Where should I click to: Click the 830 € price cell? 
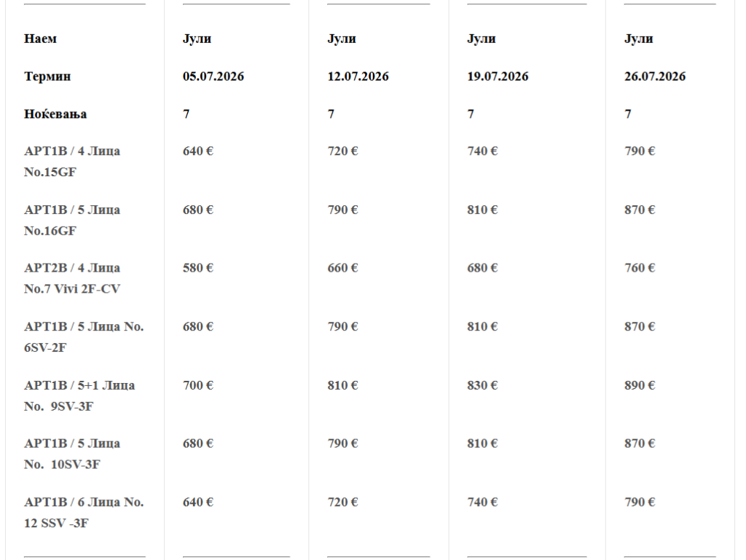(482, 385)
